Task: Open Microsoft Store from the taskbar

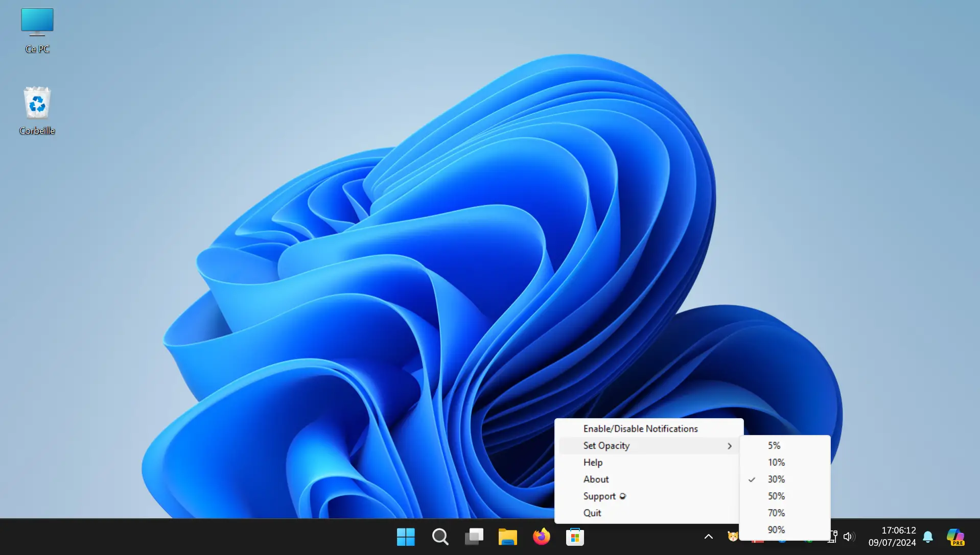Action: 575,537
